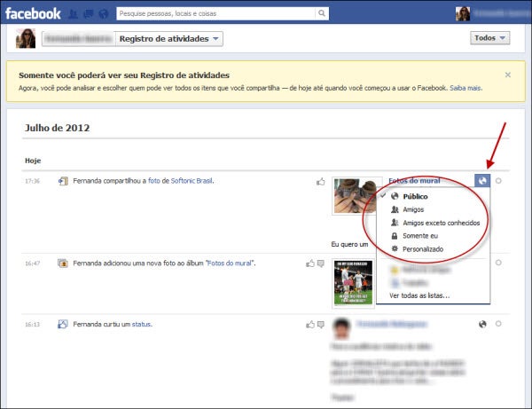532x409 pixels.
Task: Open notifications globe icon in top bar
Action: pyautogui.click(x=104, y=14)
